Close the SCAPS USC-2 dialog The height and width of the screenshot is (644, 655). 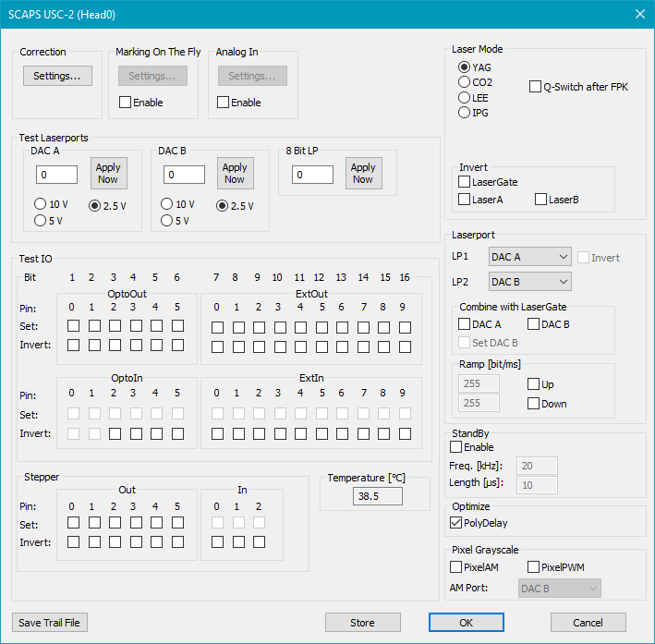coord(638,14)
